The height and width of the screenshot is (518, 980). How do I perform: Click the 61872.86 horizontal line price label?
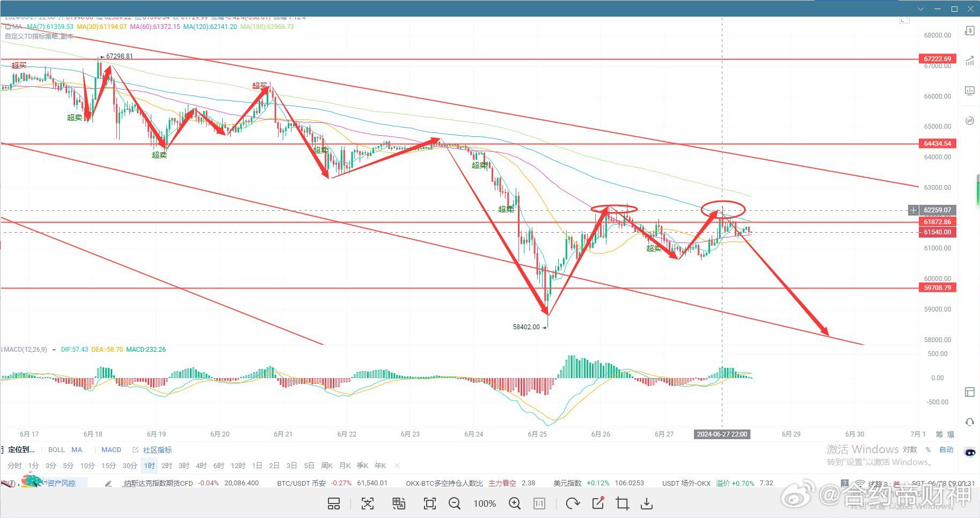(938, 222)
